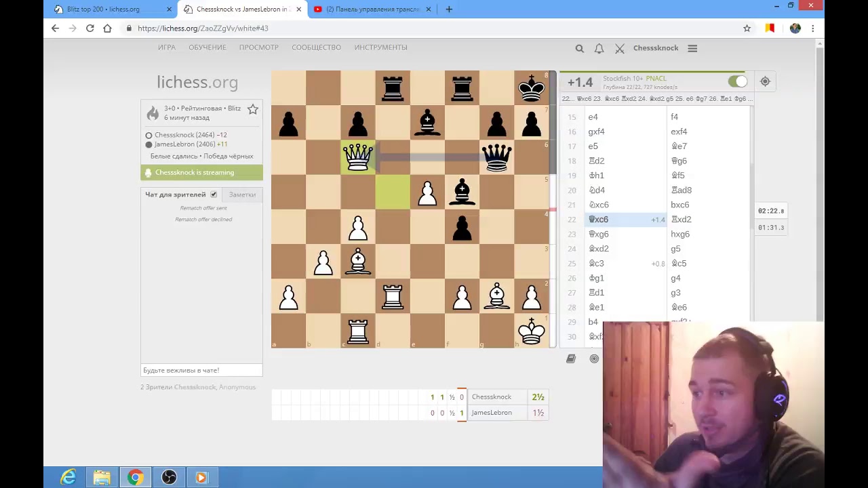Go back in browser history
This screenshot has width=868, height=488.
coord(56,28)
